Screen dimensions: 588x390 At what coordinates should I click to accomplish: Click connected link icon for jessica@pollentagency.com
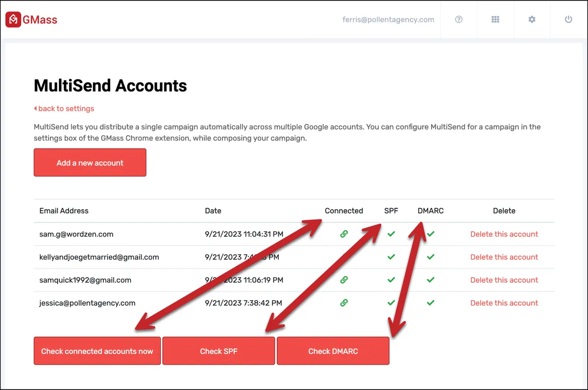[344, 303]
